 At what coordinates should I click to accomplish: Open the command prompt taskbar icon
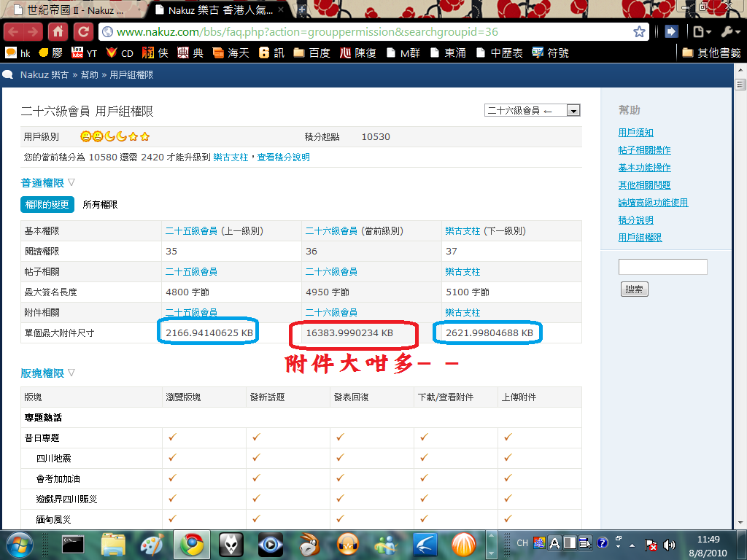(x=73, y=544)
